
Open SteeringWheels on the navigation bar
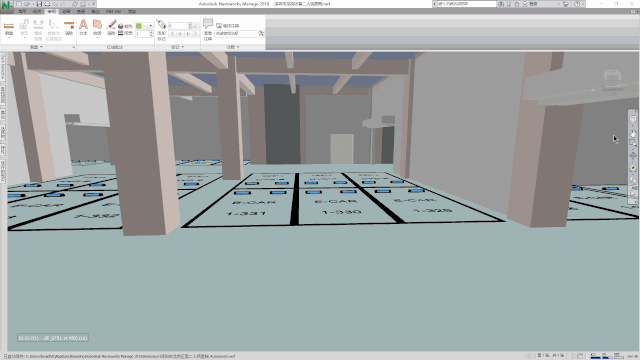tap(633, 120)
